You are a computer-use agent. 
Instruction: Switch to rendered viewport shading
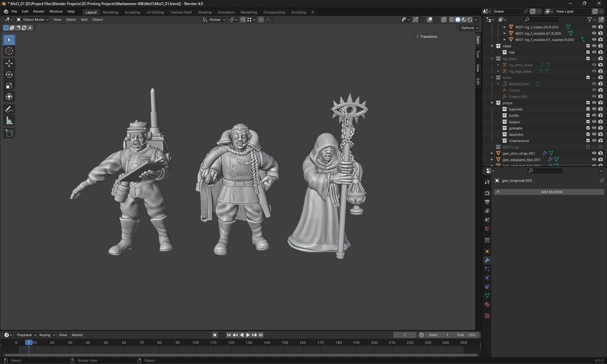click(x=470, y=20)
